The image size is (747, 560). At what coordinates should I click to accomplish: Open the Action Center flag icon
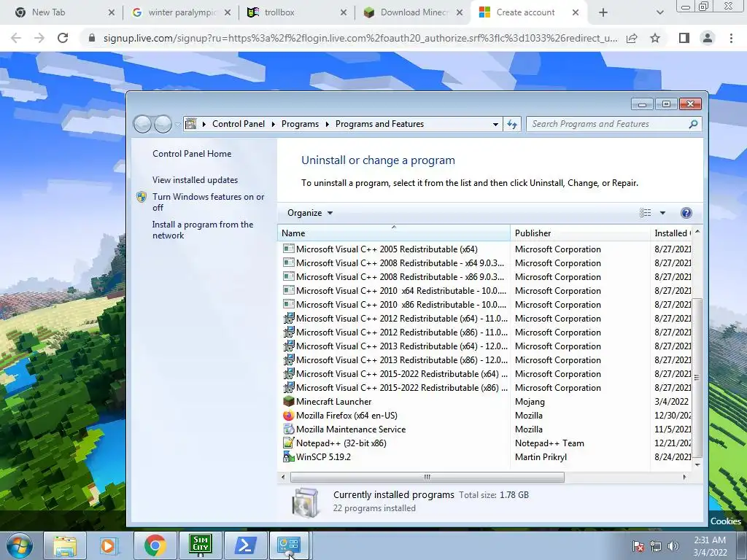(638, 546)
